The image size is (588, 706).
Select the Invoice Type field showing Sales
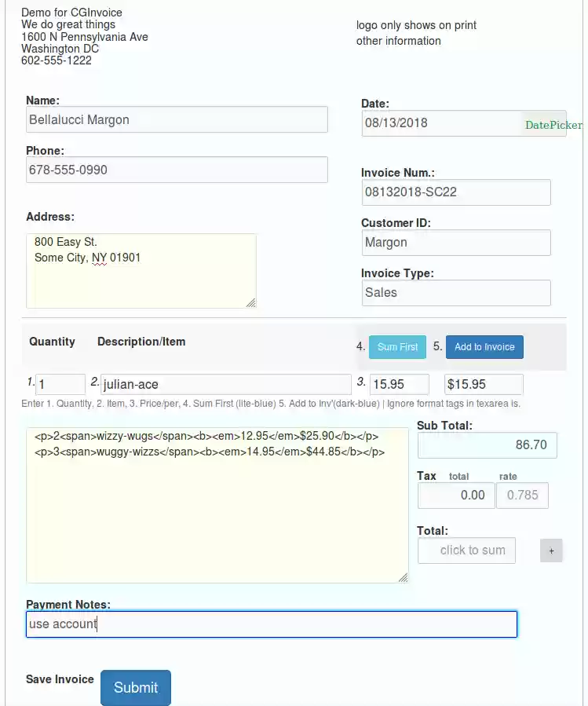coord(456,293)
